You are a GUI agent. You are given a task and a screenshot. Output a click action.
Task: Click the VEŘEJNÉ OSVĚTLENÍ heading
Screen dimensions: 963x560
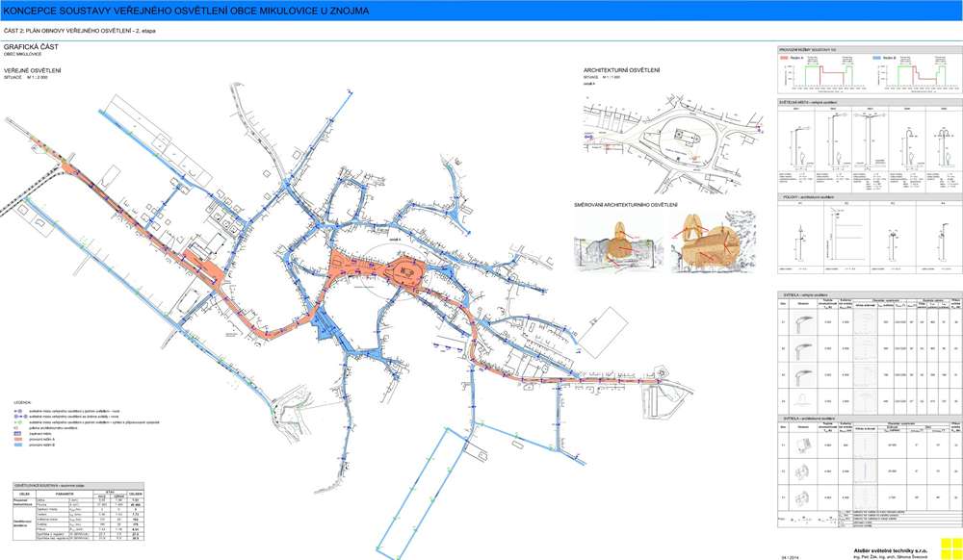(x=33, y=71)
